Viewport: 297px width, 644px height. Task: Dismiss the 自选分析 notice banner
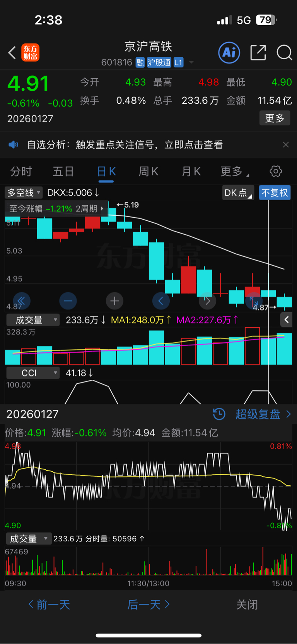286,145
